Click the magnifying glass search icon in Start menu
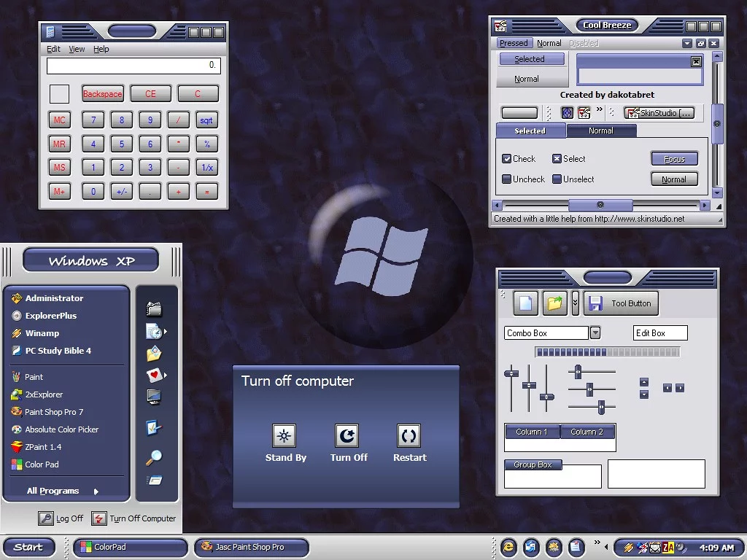The height and width of the screenshot is (560, 747). pos(153,457)
